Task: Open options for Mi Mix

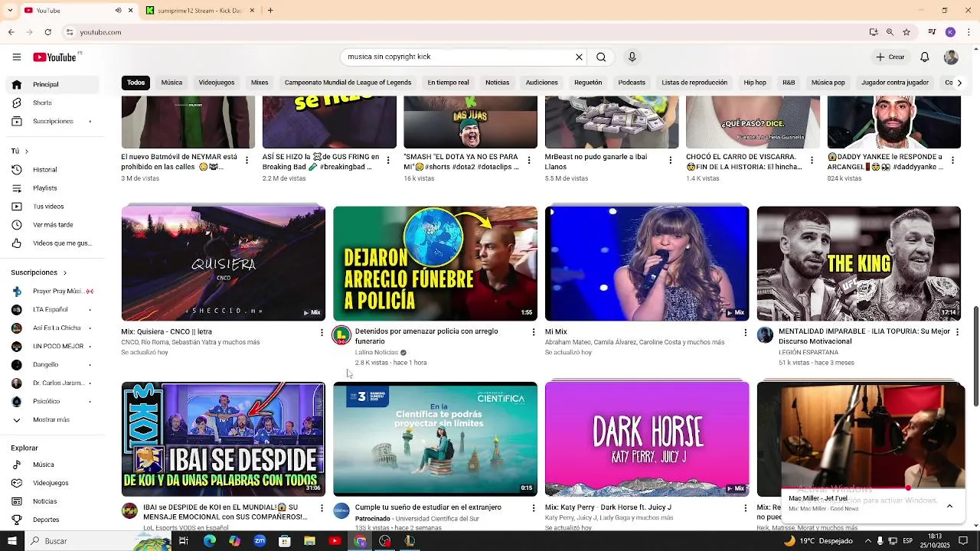Action: [746, 332]
